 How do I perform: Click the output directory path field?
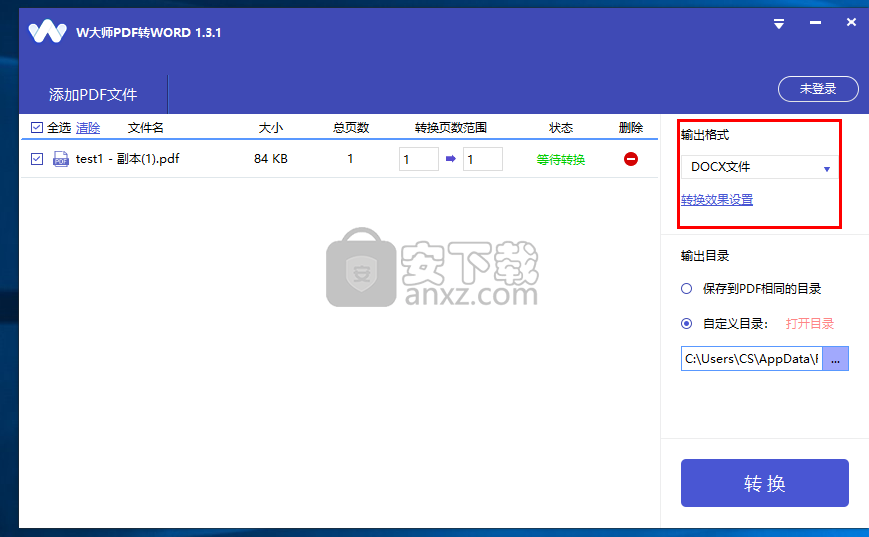click(752, 359)
